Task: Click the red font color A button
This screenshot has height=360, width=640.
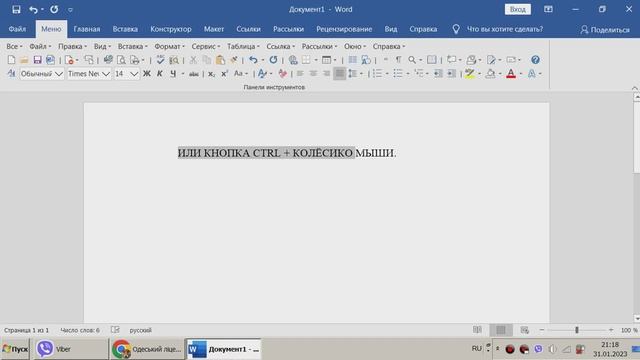Action: [x=511, y=74]
